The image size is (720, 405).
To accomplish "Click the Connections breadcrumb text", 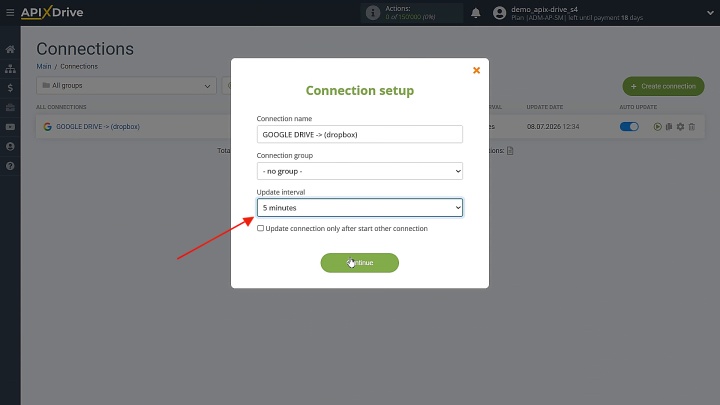I will tap(79, 66).
